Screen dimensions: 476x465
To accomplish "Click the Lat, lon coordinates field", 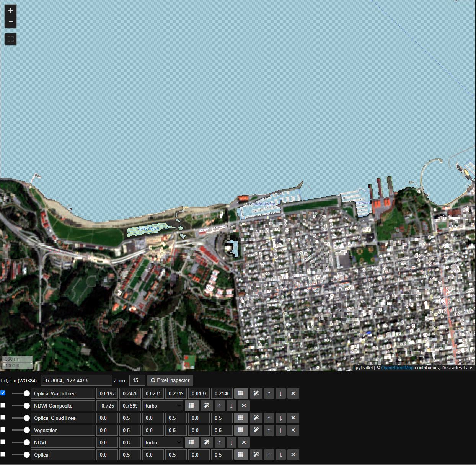I will [76, 380].
